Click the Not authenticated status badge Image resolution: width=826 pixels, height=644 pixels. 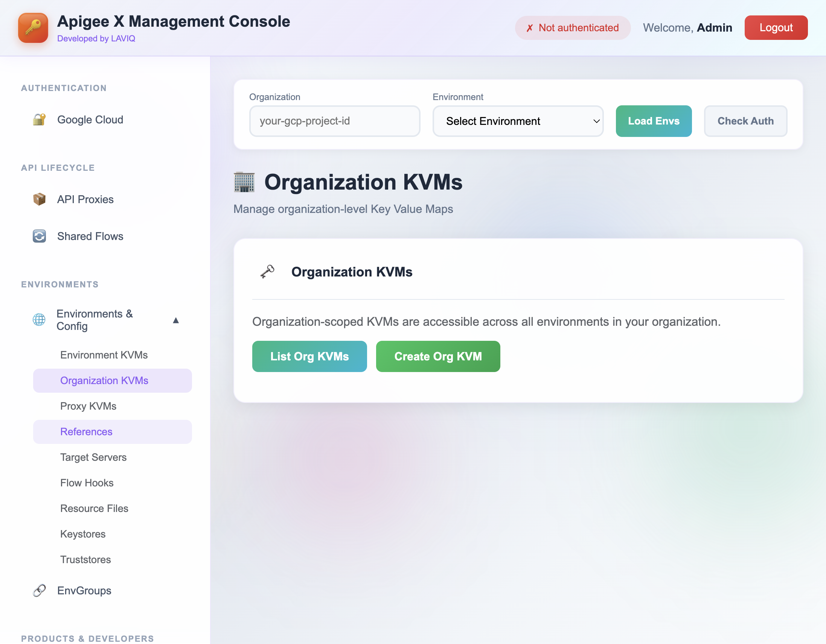(572, 27)
